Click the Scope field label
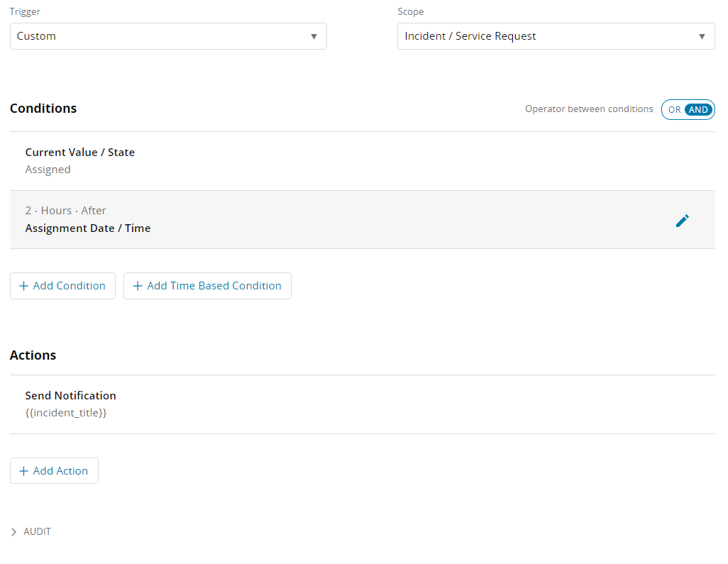The image size is (728, 564). tap(410, 11)
